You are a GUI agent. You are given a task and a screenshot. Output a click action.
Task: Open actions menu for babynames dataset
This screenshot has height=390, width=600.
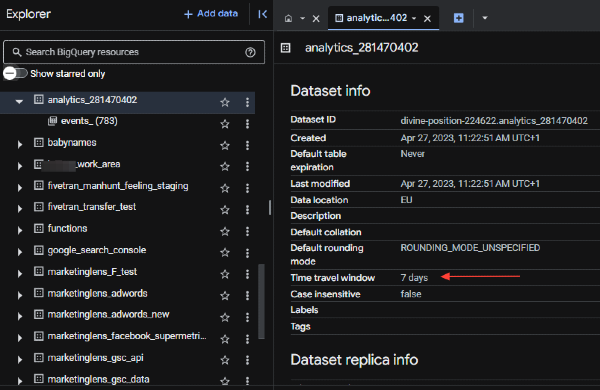tap(247, 145)
